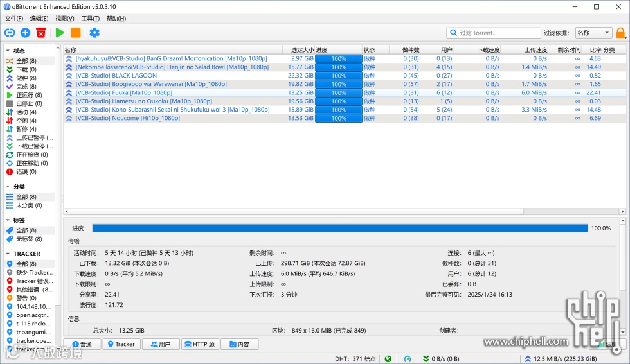The image size is (630, 364).
Task: Switch to the 普通 tab
Action: pyautogui.click(x=82, y=344)
